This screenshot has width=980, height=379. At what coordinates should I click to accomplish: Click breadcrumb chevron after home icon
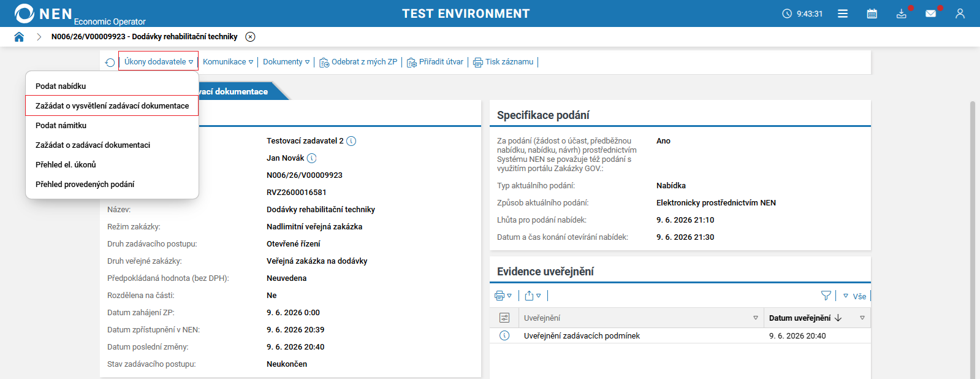(x=39, y=37)
